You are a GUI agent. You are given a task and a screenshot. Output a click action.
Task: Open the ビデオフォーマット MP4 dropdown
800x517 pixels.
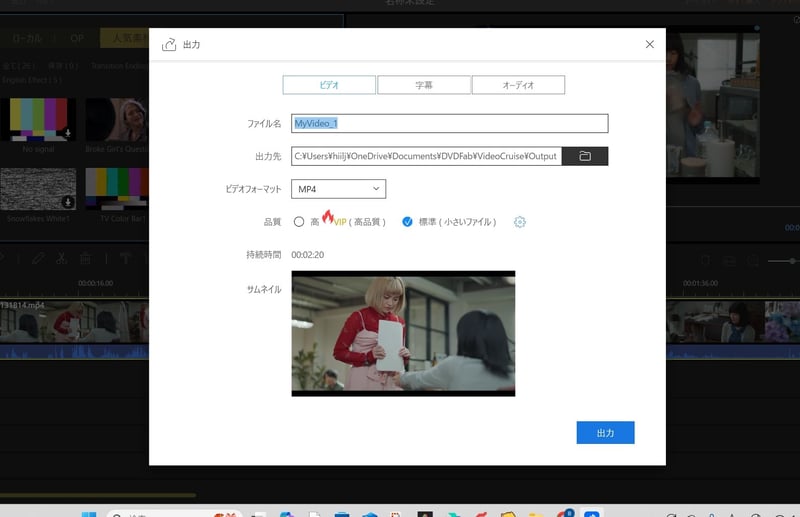339,189
